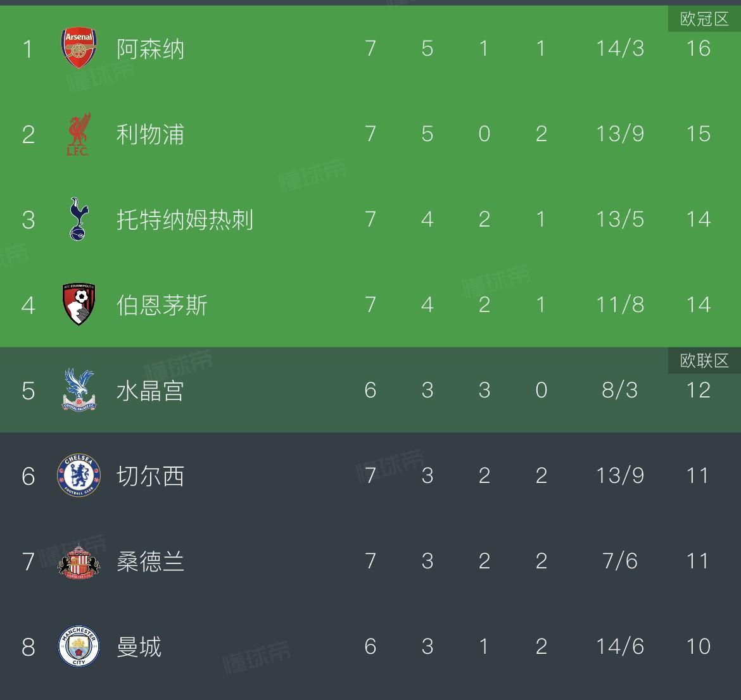Select the 托特纳姆热刺 team name

pyautogui.click(x=184, y=220)
